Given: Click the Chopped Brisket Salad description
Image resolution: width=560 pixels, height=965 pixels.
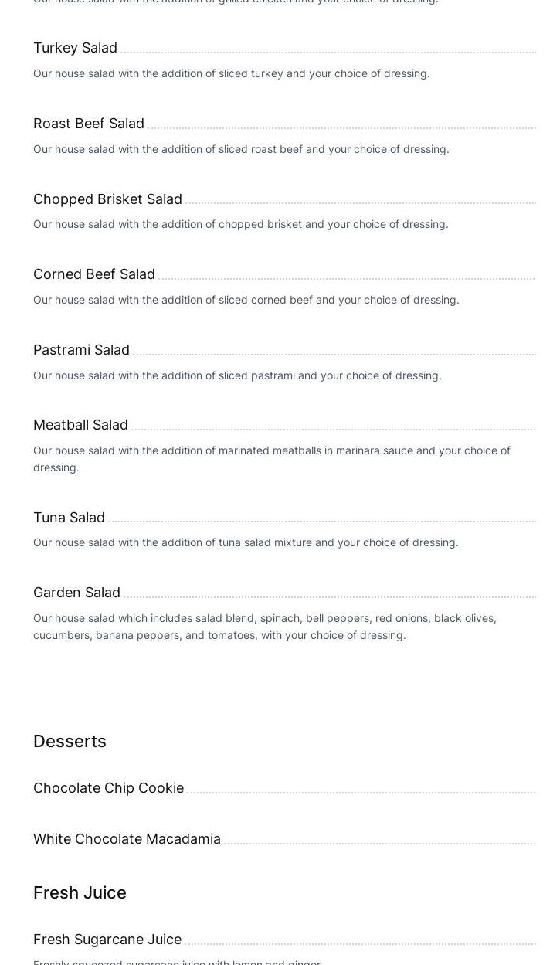Looking at the screenshot, I should click(x=241, y=224).
